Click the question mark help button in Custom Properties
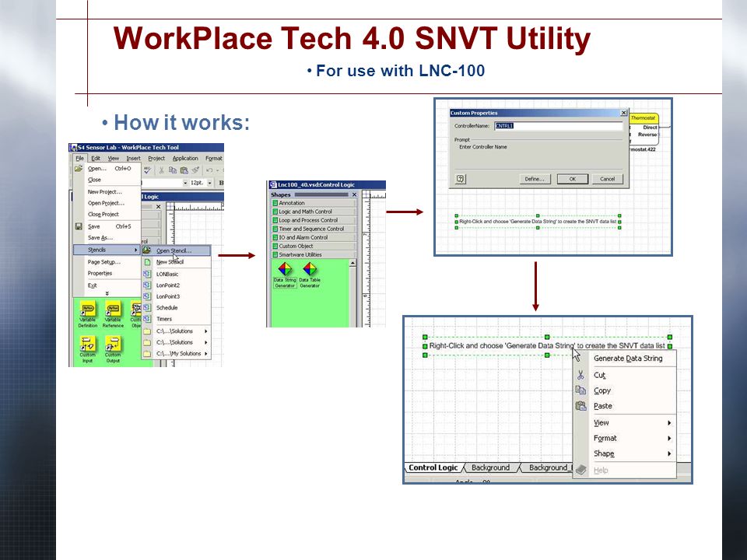747x560 pixels. point(460,179)
